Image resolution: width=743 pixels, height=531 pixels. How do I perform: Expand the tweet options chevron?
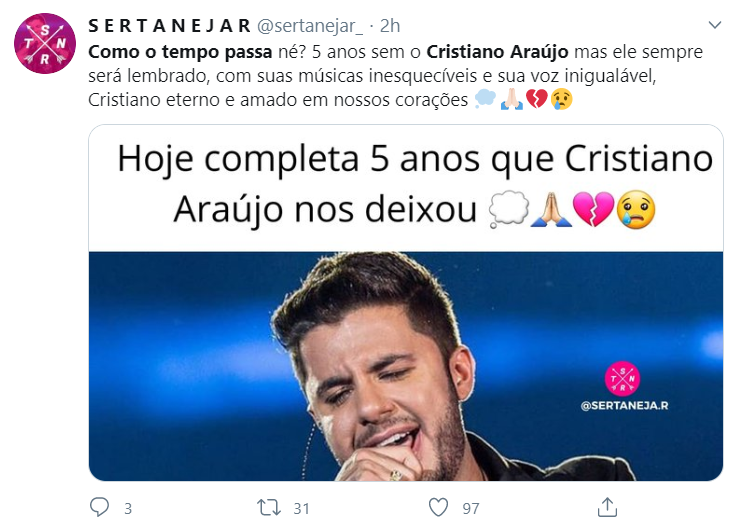tap(715, 25)
